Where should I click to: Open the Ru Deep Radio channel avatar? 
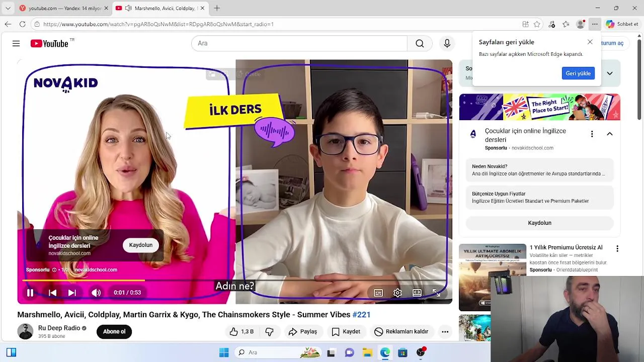click(25, 332)
